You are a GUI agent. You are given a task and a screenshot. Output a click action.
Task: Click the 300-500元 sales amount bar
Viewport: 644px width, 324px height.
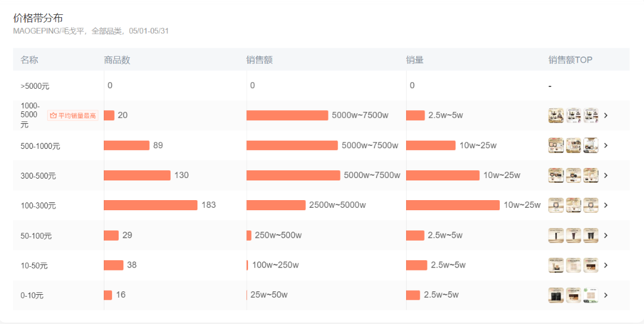click(293, 176)
